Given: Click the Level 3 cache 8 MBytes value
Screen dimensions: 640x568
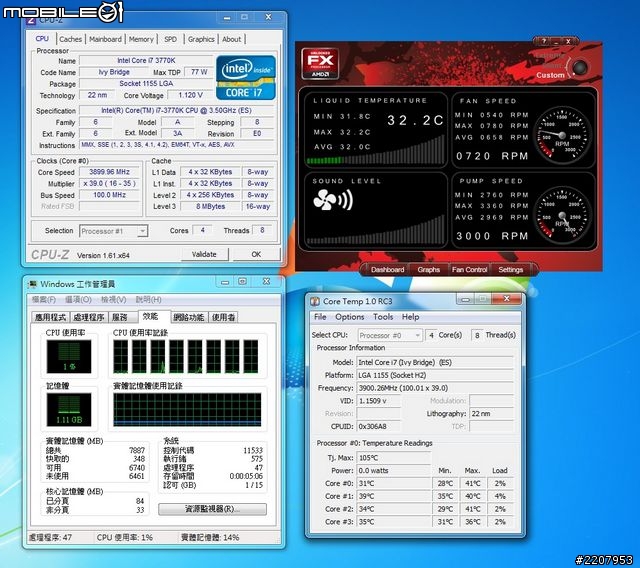Looking at the screenshot, I should coord(211,206).
